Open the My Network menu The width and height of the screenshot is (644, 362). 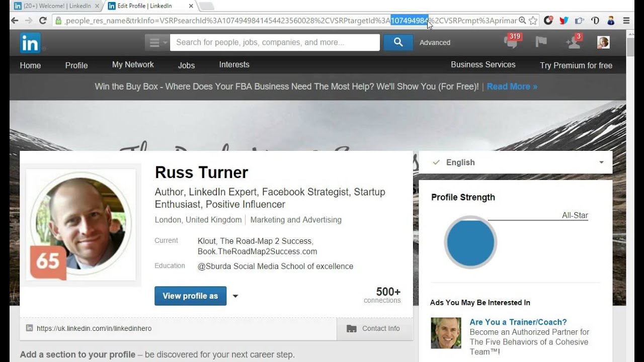click(x=133, y=65)
